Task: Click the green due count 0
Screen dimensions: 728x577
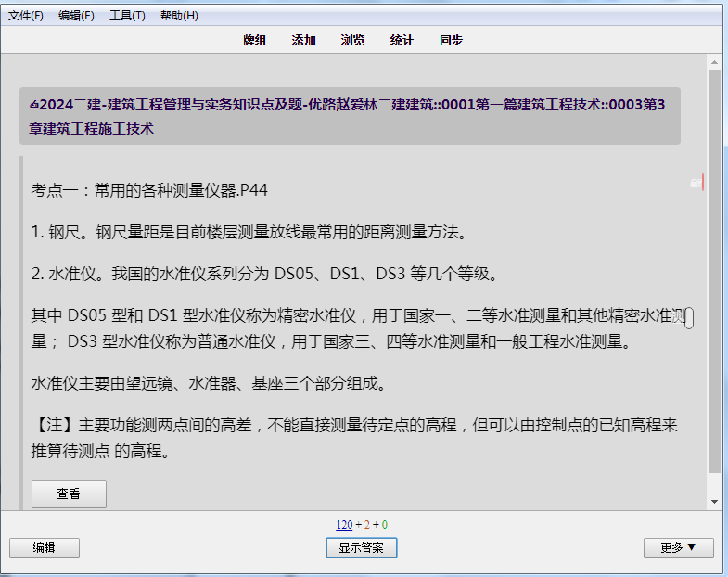Action: pos(385,525)
